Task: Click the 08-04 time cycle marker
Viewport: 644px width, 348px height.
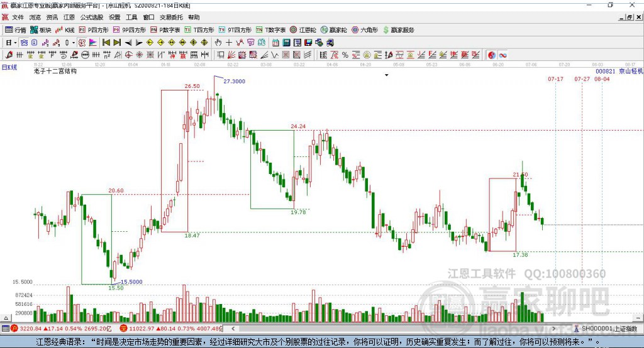Action: click(x=602, y=79)
